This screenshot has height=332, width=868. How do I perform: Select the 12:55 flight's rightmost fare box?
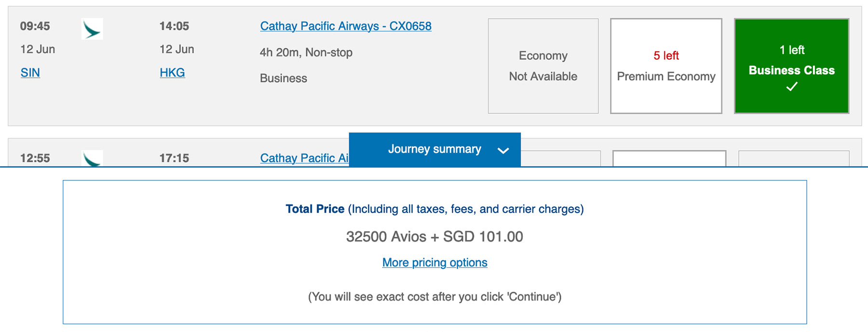(x=793, y=159)
